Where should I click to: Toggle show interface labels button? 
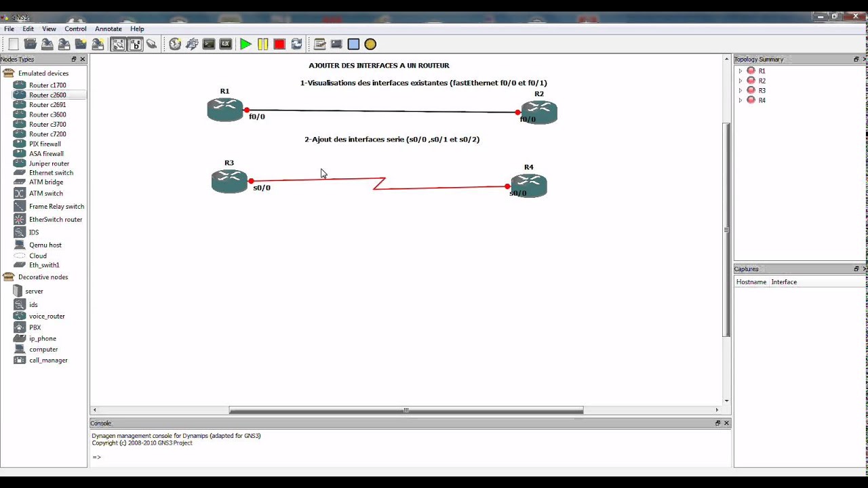pos(118,44)
